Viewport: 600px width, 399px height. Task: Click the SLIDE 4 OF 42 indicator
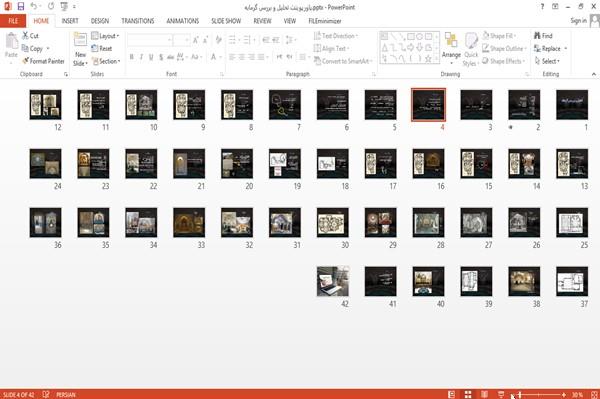point(18,394)
